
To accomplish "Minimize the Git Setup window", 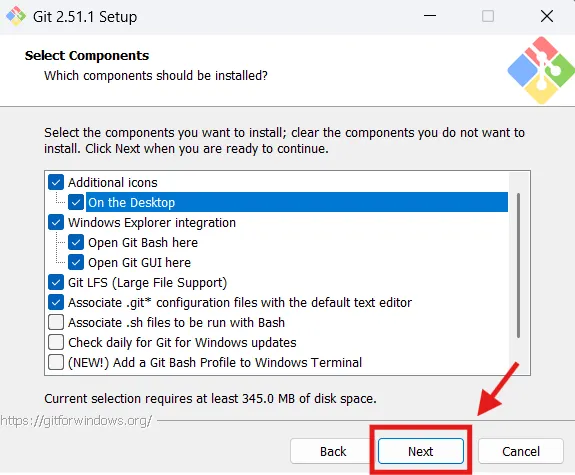I will [x=430, y=16].
